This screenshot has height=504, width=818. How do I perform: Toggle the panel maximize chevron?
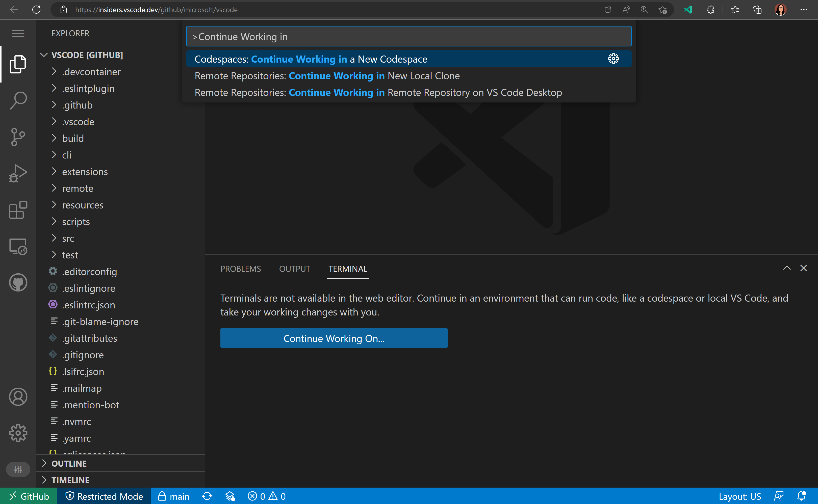coord(787,268)
